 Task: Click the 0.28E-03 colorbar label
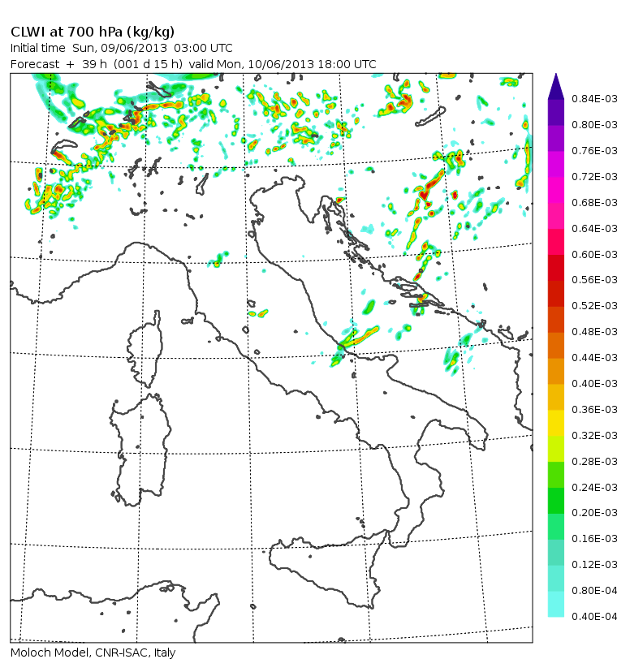point(594,462)
